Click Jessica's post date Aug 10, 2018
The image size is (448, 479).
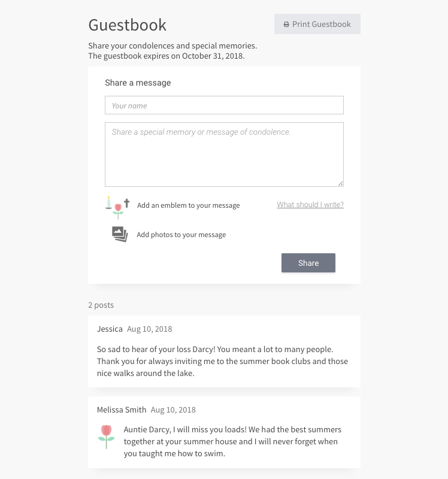[x=150, y=329]
